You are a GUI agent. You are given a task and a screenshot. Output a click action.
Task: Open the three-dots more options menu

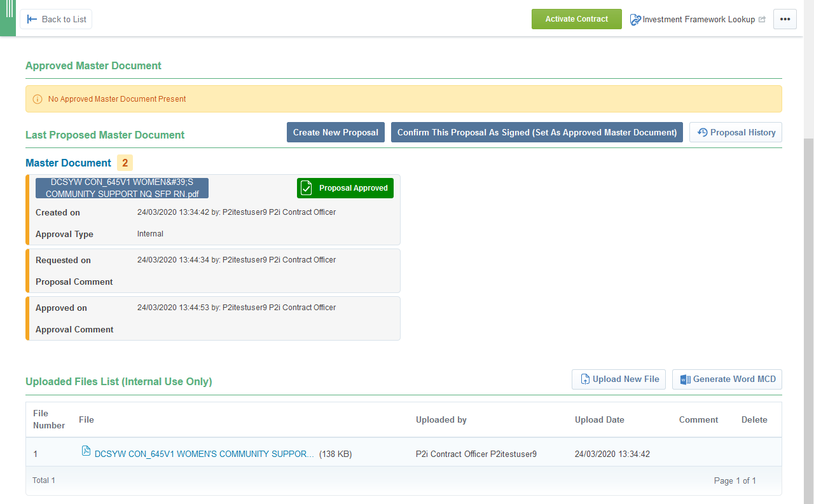click(x=785, y=19)
